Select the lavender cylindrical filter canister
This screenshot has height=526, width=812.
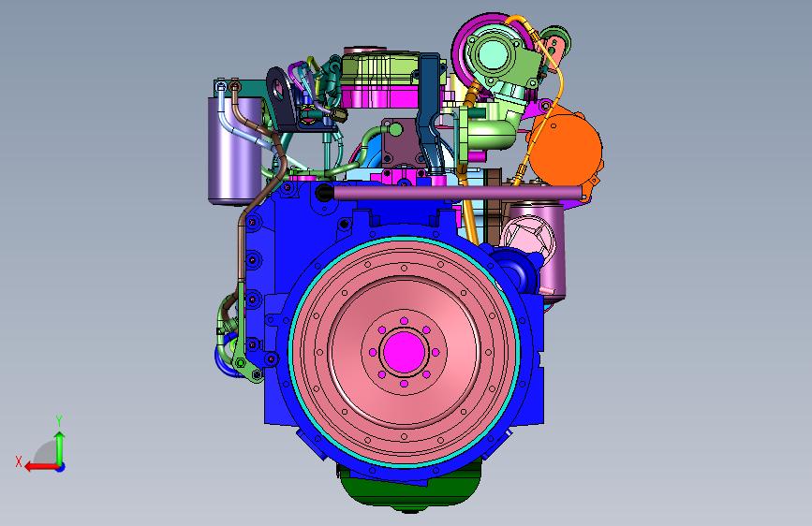(234, 150)
